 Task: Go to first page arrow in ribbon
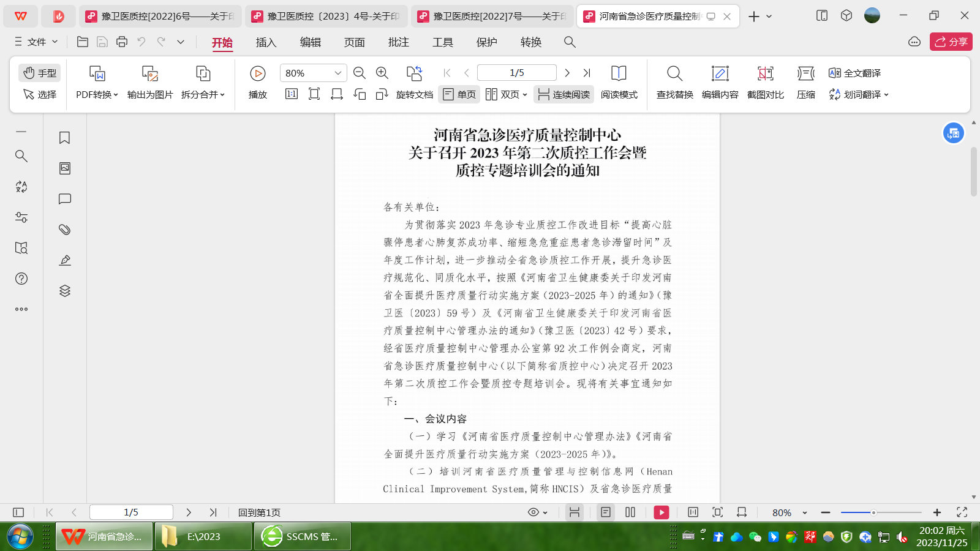(447, 73)
